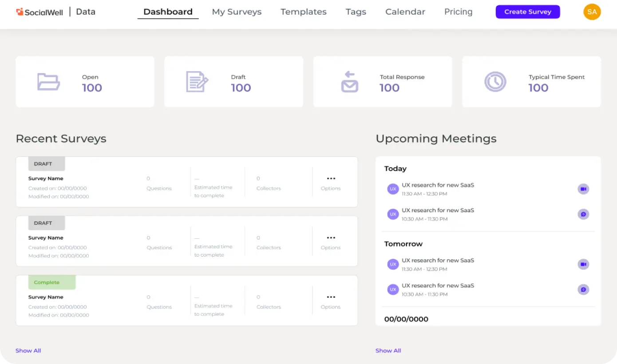Click UX avatar of Today's 11:30 AM meeting
617x364 pixels.
(392, 189)
